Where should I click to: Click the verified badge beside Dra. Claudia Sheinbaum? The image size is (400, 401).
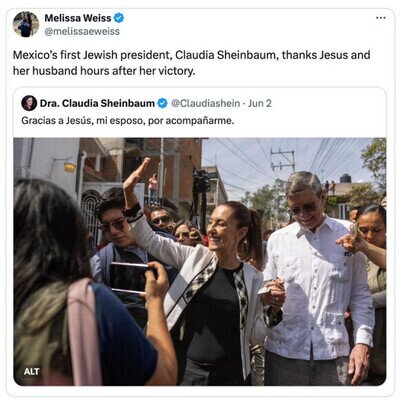tap(162, 104)
